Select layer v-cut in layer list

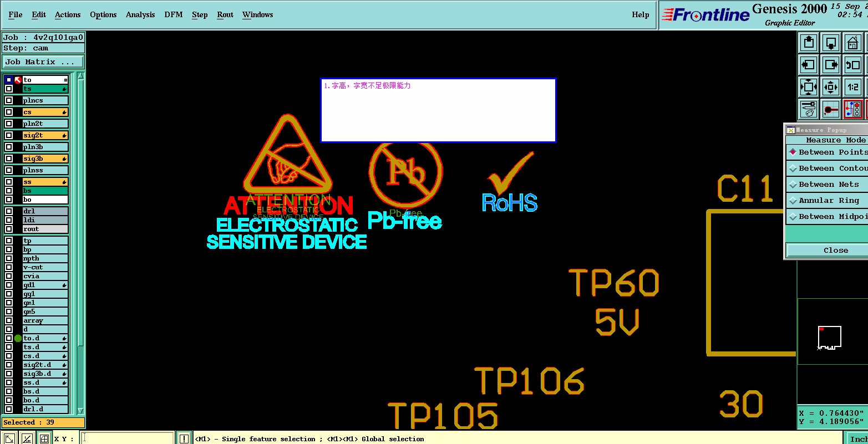click(45, 267)
